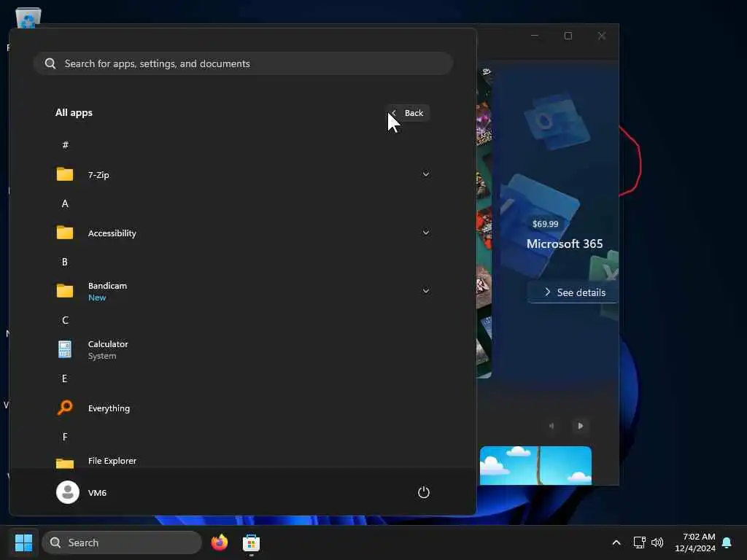Open the Accessibility folder icon
The image size is (747, 560).
tap(65, 233)
